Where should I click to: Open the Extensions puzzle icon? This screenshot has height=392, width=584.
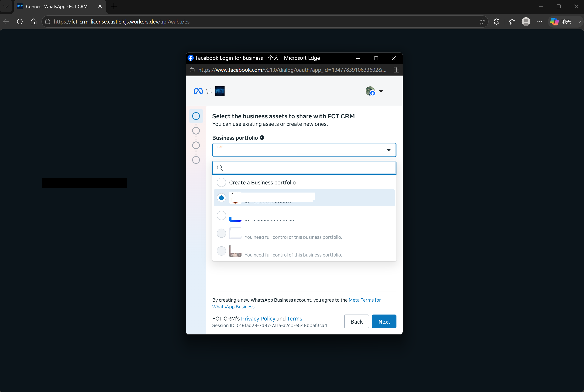(496, 22)
